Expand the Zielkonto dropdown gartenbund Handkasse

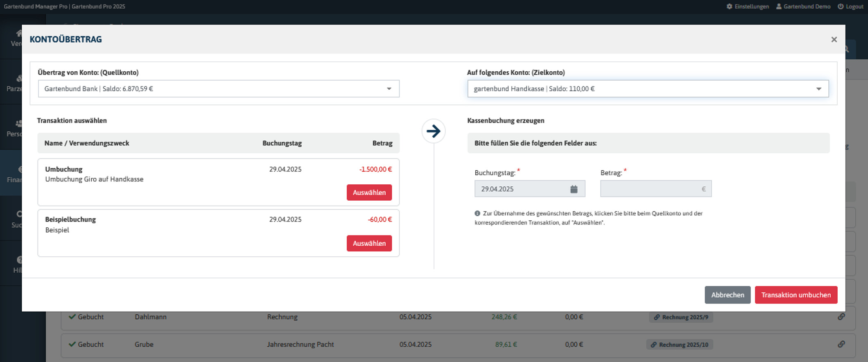[648, 89]
